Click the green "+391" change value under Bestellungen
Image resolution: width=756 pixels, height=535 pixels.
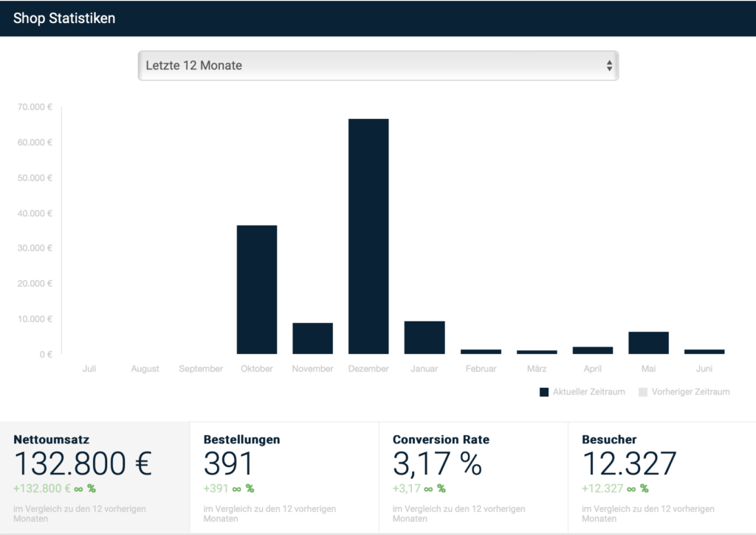tap(216, 488)
